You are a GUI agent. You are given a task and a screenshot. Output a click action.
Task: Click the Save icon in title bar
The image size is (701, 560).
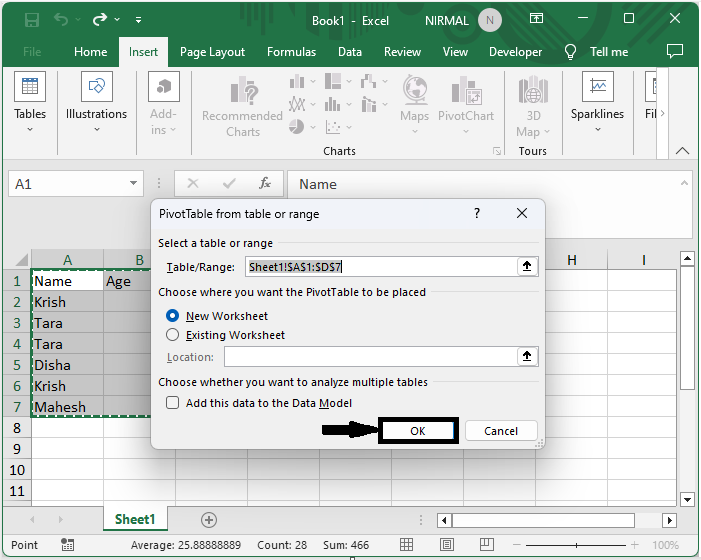[32, 19]
